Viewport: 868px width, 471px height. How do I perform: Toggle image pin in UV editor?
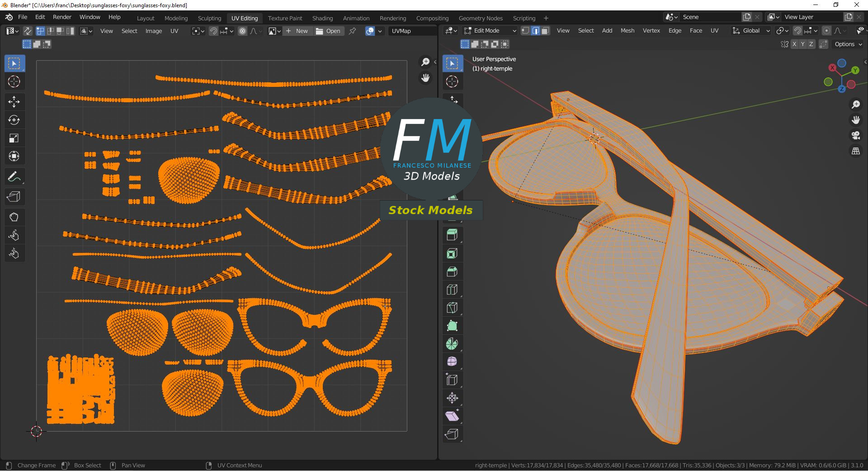(352, 31)
